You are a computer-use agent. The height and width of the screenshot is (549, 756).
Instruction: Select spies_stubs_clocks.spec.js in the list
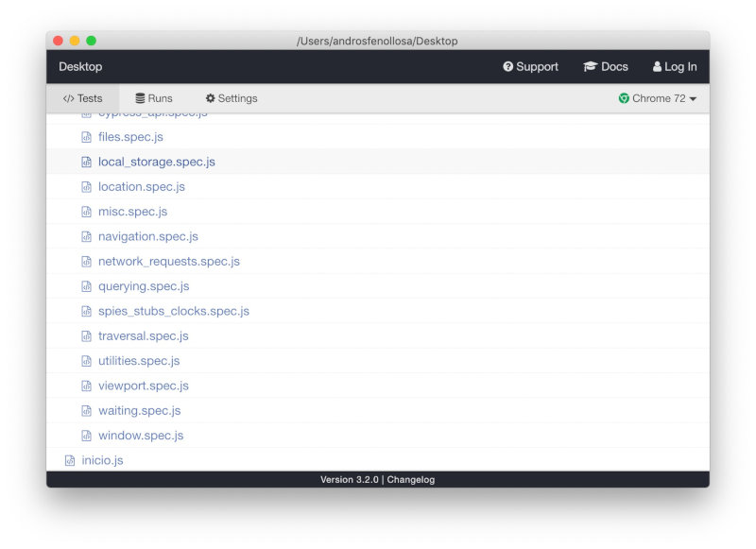click(x=173, y=311)
